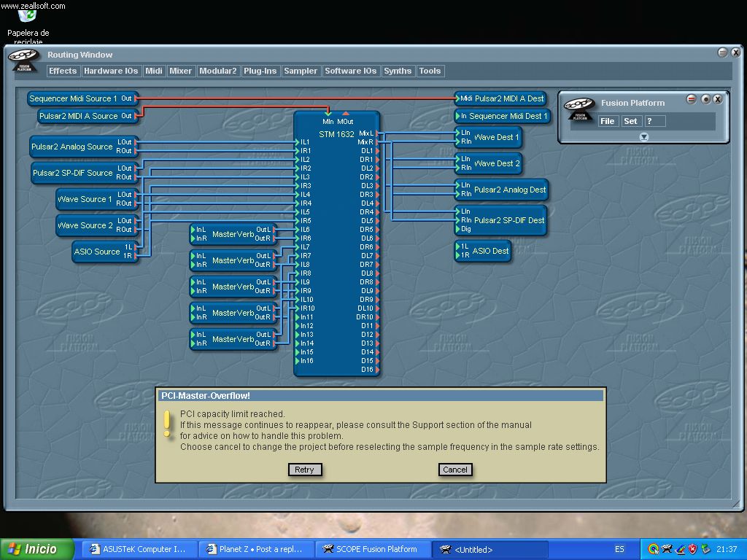
Task: Click the 1R output port of ASIO Source
Action: (135, 256)
